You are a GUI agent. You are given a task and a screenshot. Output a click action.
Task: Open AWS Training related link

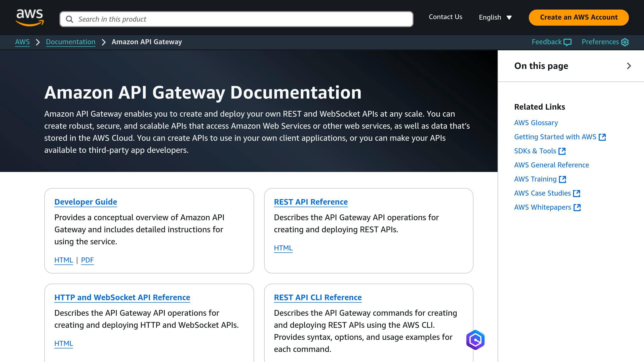[x=535, y=179]
